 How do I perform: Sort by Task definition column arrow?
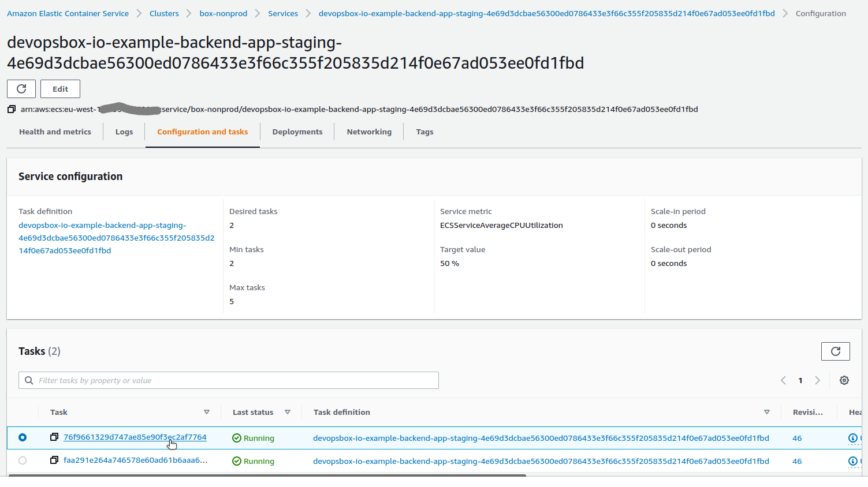coord(767,412)
